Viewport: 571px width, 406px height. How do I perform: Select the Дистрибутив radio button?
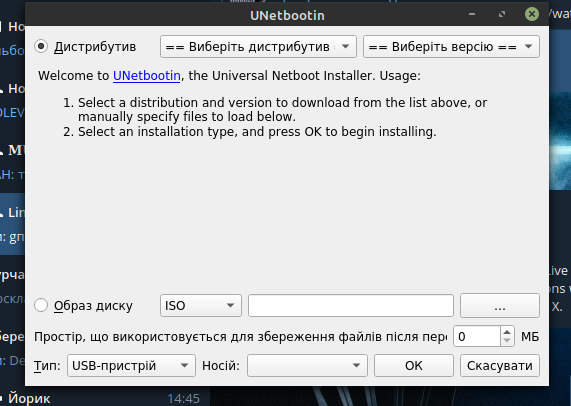pos(41,47)
